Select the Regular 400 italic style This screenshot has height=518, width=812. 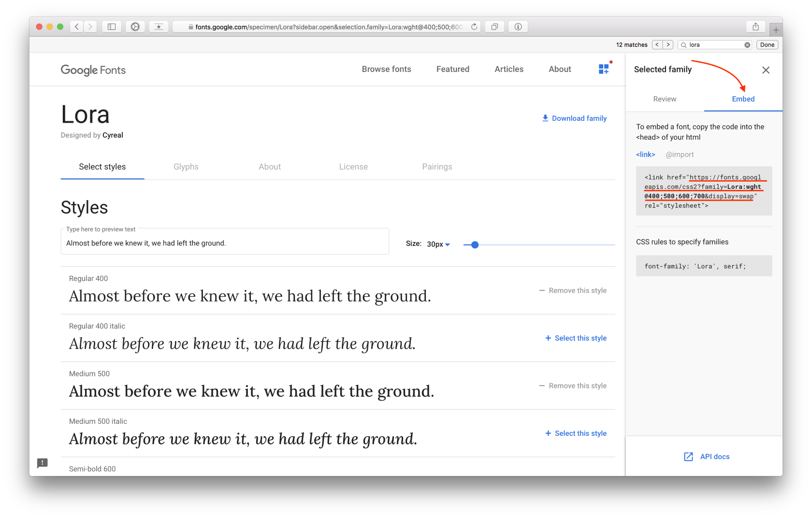click(x=576, y=338)
